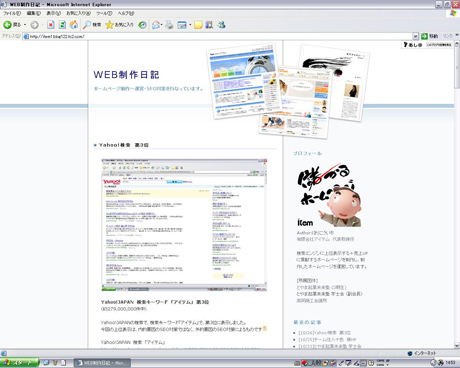Open the Back button history dropdown arrow
Viewport: 460px width, 368px height.
(25, 25)
